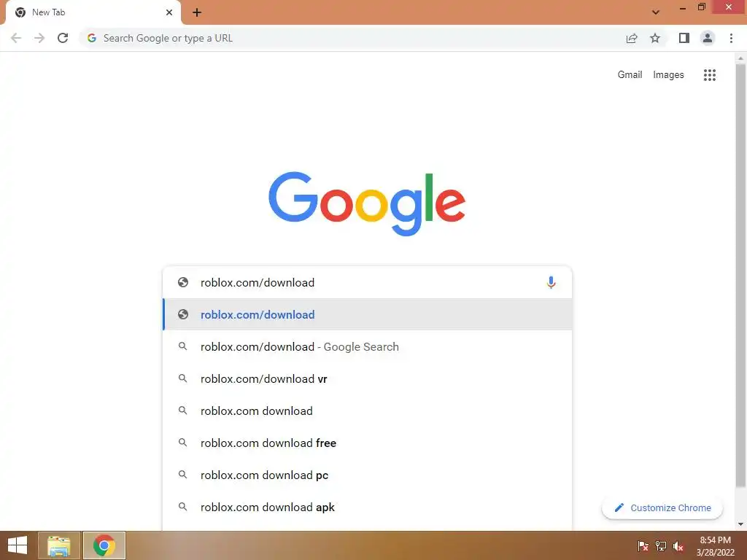The width and height of the screenshot is (747, 560).
Task: Close the New Tab tab
Action: [x=169, y=12]
